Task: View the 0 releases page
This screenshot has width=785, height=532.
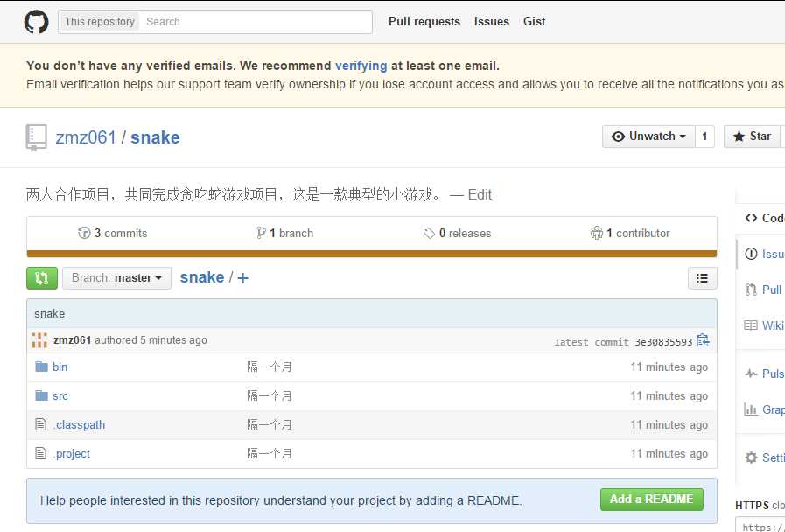Action: [457, 234]
